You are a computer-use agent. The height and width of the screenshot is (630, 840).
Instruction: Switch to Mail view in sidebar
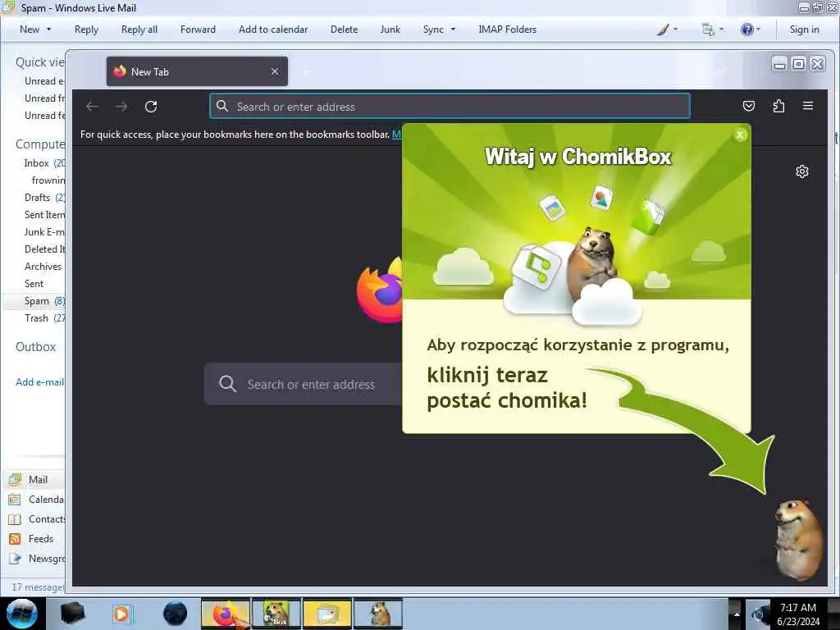[x=38, y=479]
